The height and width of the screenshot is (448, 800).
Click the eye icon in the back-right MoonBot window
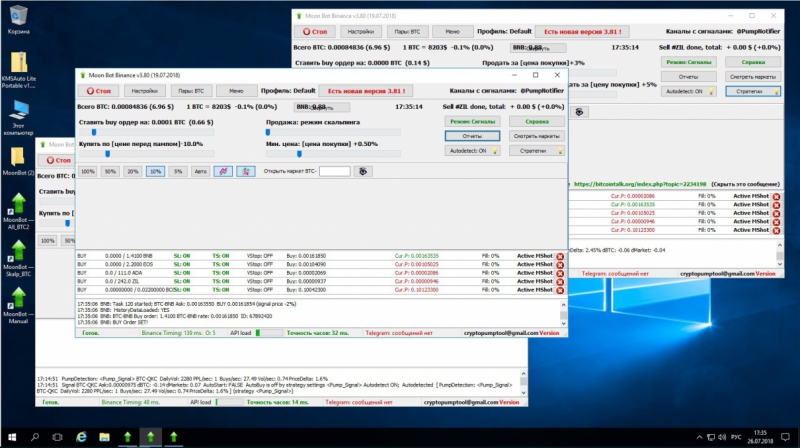coord(579,112)
